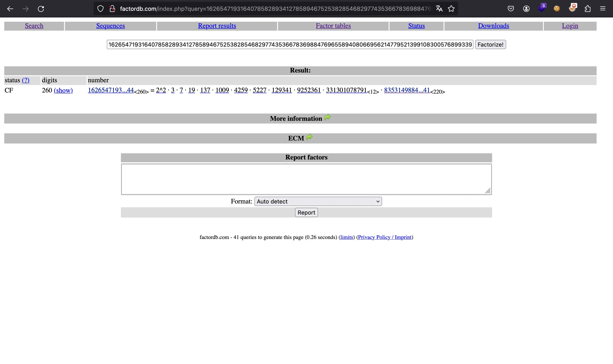Screen dimensions: 613x364
Task: Go back to the previous page
Action: (10, 9)
